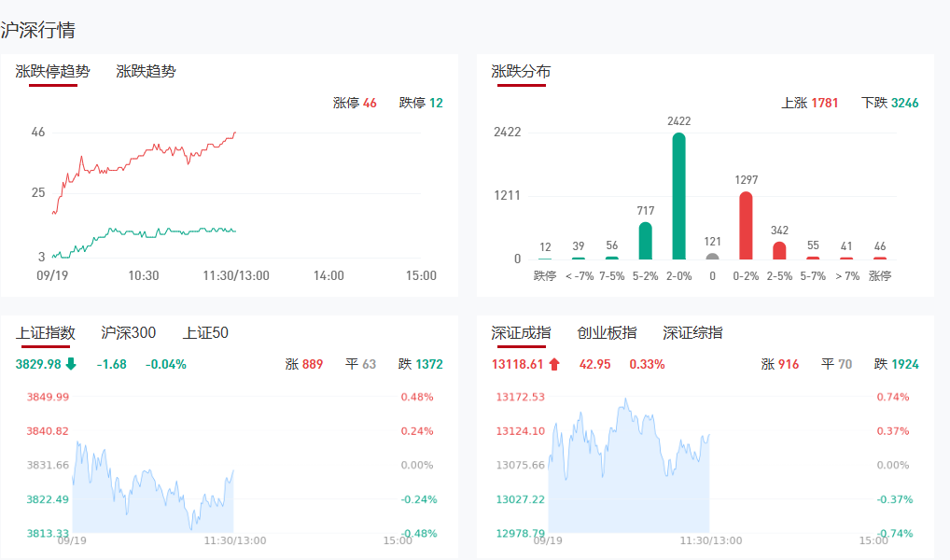Image resolution: width=950 pixels, height=560 pixels.
Task: Open the 深证综指 tab
Action: click(x=692, y=332)
